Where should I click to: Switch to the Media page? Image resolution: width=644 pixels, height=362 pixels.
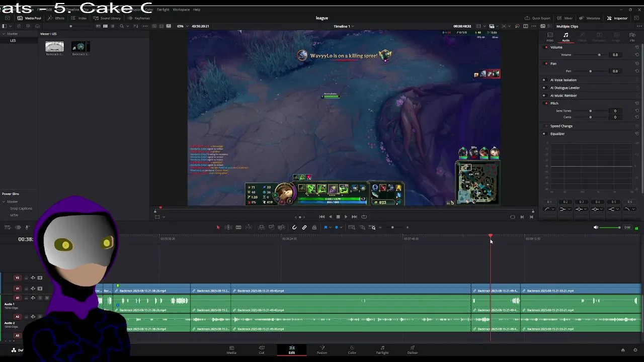(231, 350)
